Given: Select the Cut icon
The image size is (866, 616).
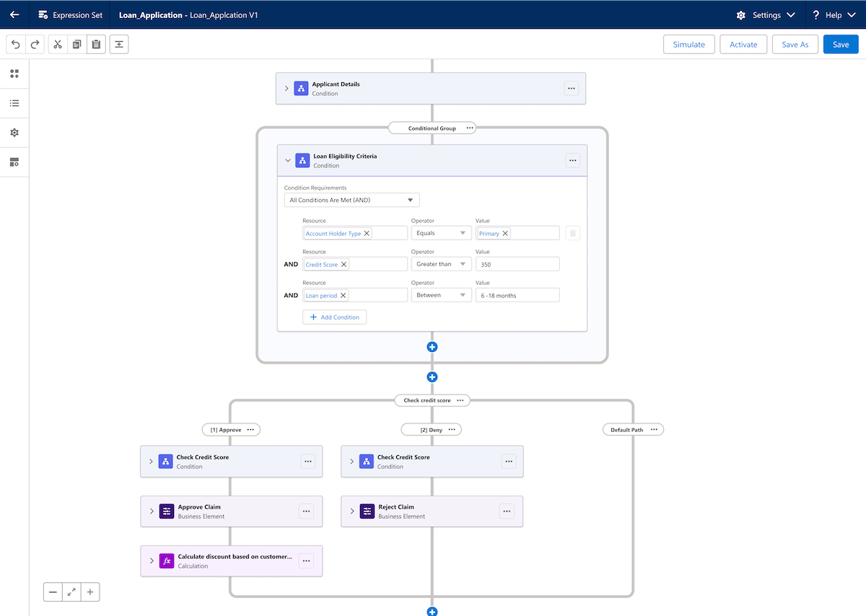Looking at the screenshot, I should coord(58,44).
